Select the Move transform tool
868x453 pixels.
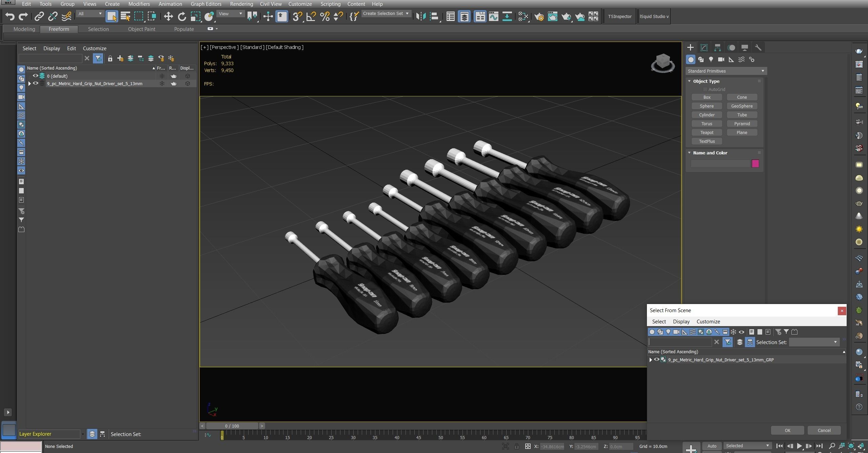(x=168, y=16)
